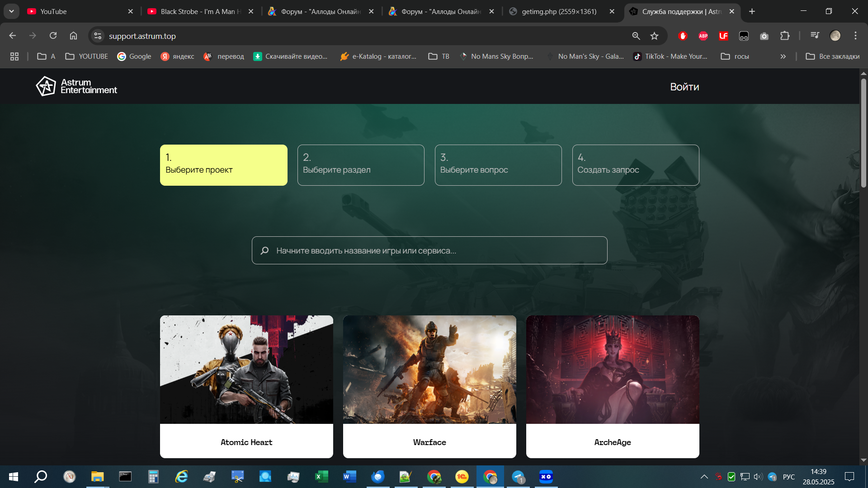
Task: Open the notification center icon
Action: 849,477
